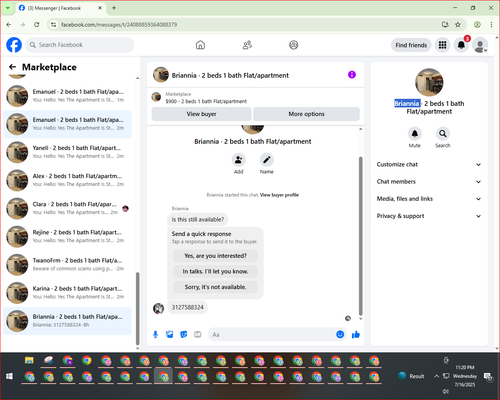Record a voice clip microphone icon
The width and height of the screenshot is (500, 400).
155,334
